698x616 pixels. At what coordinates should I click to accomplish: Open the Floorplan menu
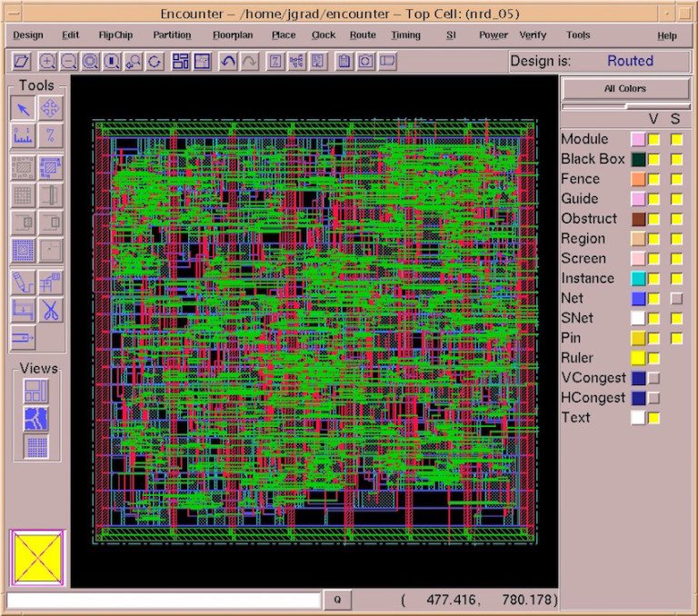(232, 35)
